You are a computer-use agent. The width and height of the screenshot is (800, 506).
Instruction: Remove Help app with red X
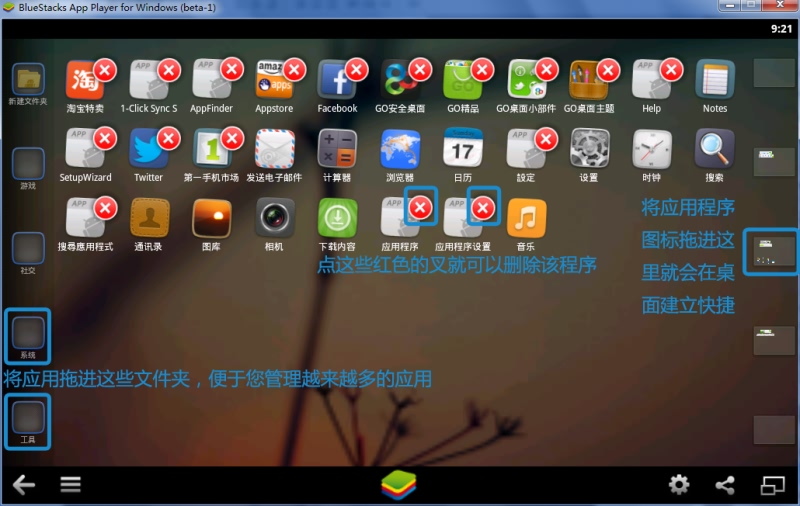point(672,70)
